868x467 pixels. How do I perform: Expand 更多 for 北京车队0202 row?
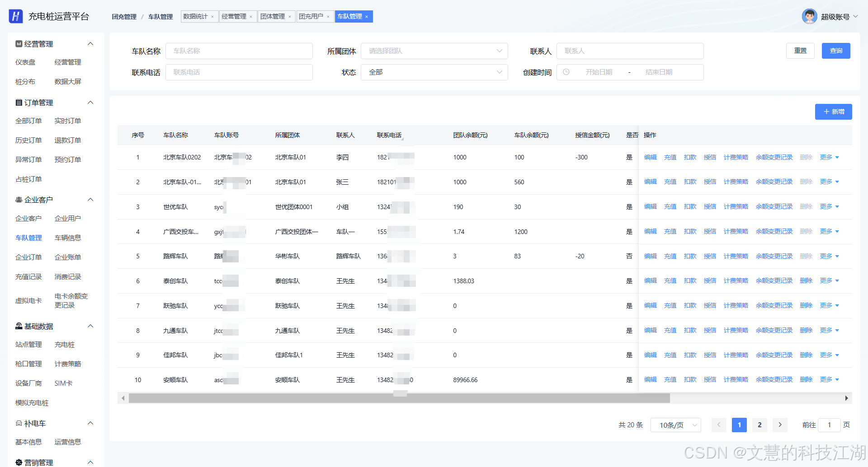tap(830, 157)
